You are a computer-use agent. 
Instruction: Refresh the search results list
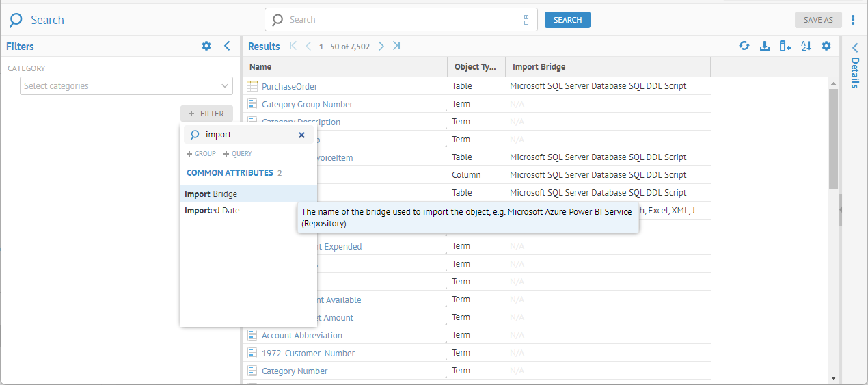point(744,46)
